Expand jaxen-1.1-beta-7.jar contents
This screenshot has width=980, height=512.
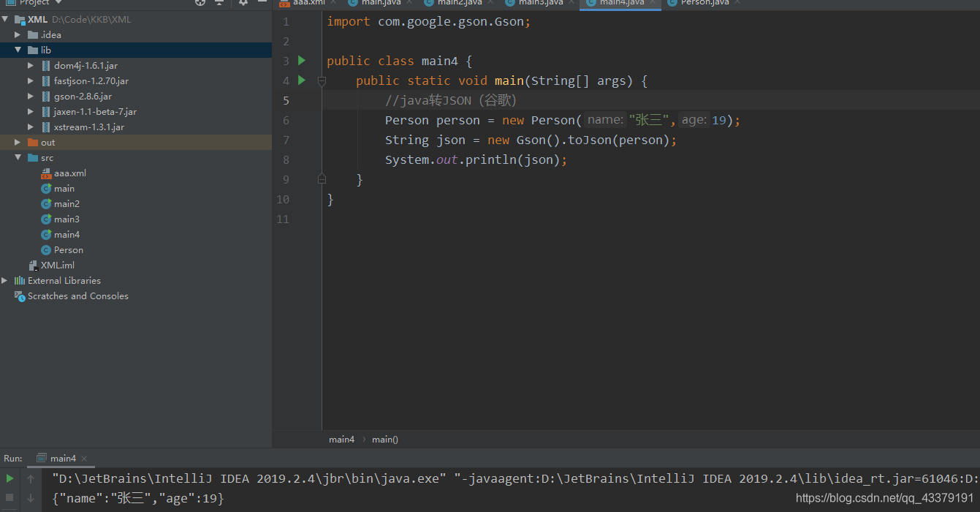(x=31, y=112)
